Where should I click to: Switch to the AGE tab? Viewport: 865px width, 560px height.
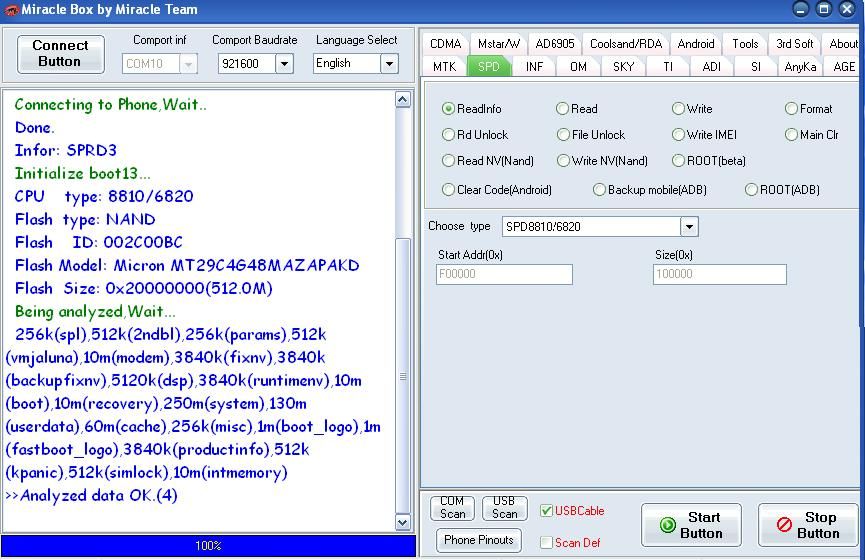point(844,67)
